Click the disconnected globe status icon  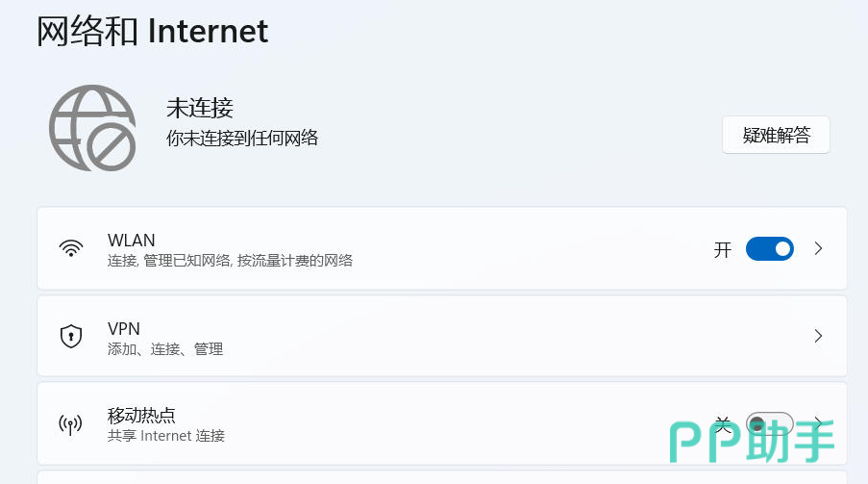[x=92, y=128]
